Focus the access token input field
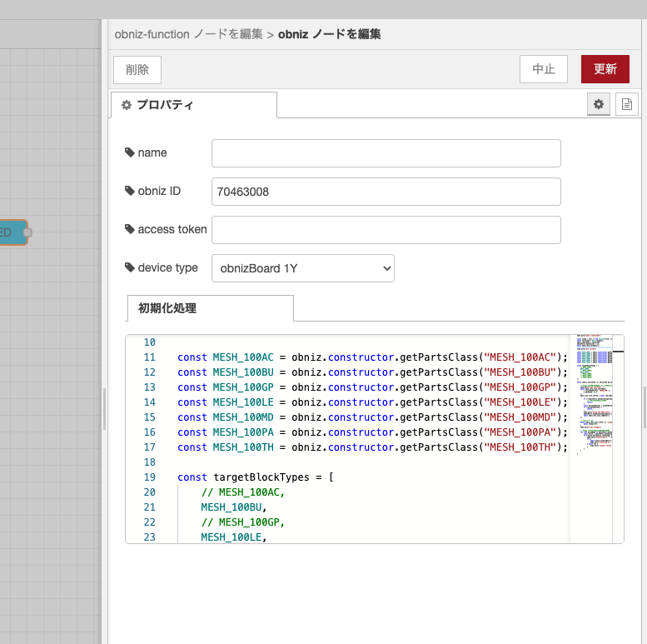Screen dimensions: 647x644 386,230
